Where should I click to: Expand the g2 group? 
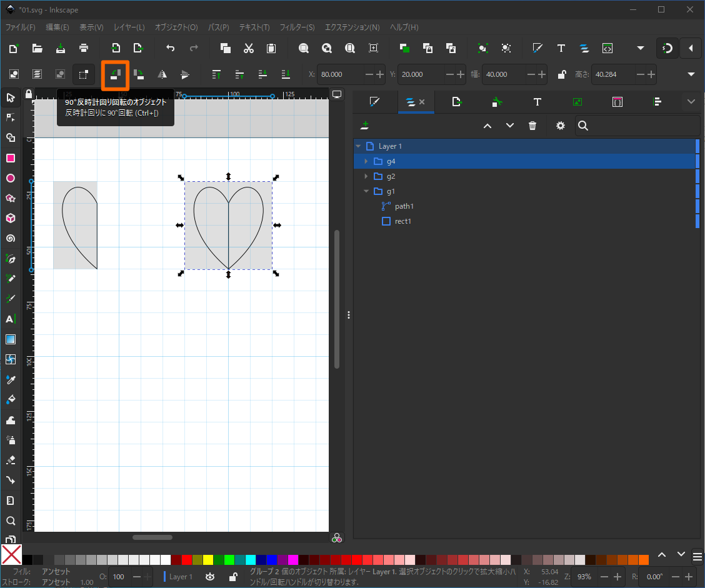[x=366, y=176]
